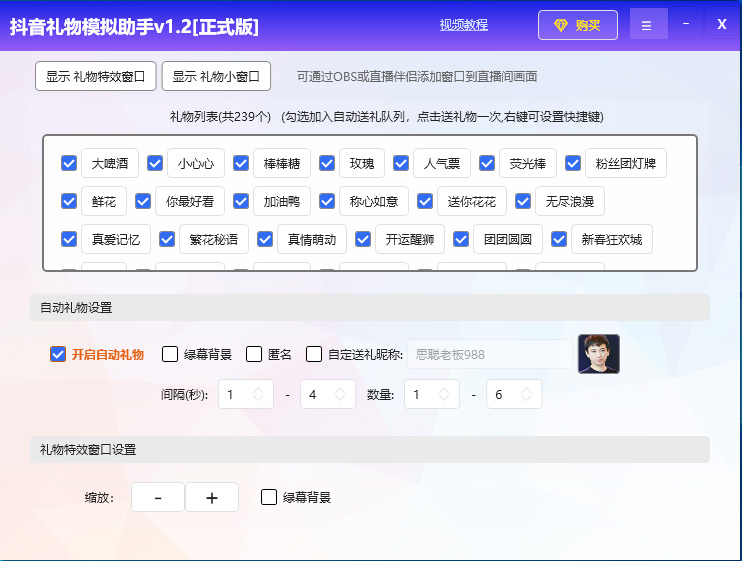Viewport: 742px width, 561px height.
Task: Enable 自定送礼昵称 custom nickname checkbox
Action: 314,354
